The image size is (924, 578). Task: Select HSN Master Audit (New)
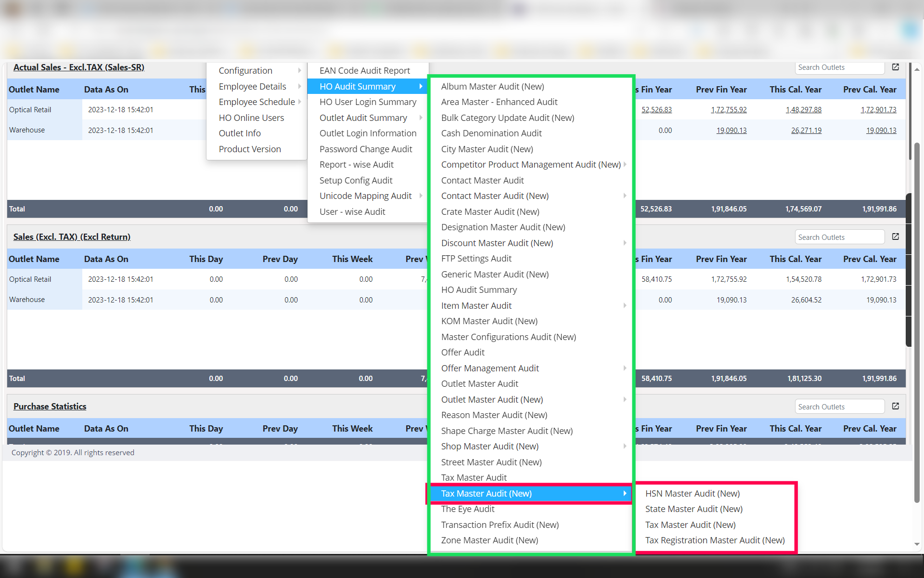[x=692, y=494]
